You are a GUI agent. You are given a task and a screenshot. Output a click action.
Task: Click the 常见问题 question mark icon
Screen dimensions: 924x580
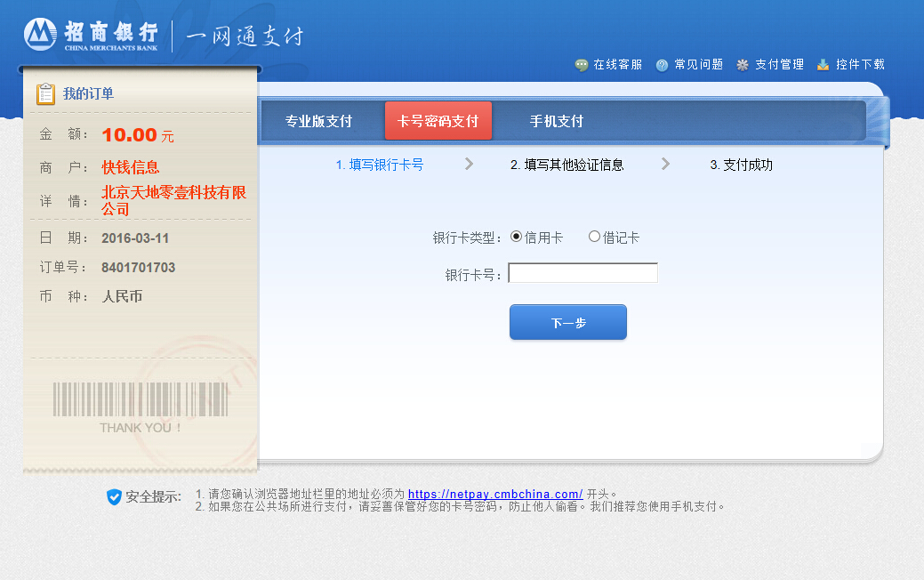pyautogui.click(x=663, y=65)
